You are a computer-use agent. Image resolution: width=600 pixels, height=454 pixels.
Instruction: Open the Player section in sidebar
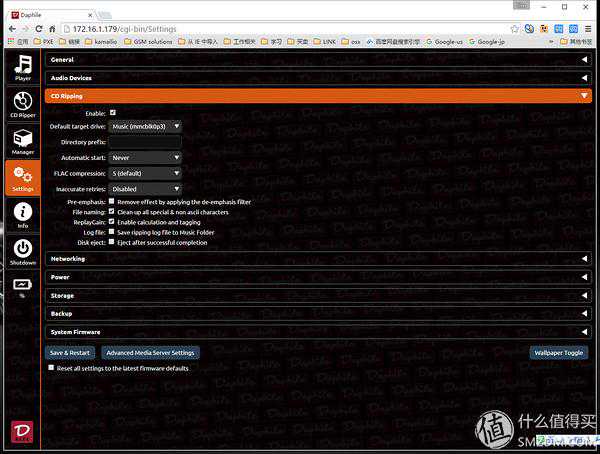coord(22,68)
